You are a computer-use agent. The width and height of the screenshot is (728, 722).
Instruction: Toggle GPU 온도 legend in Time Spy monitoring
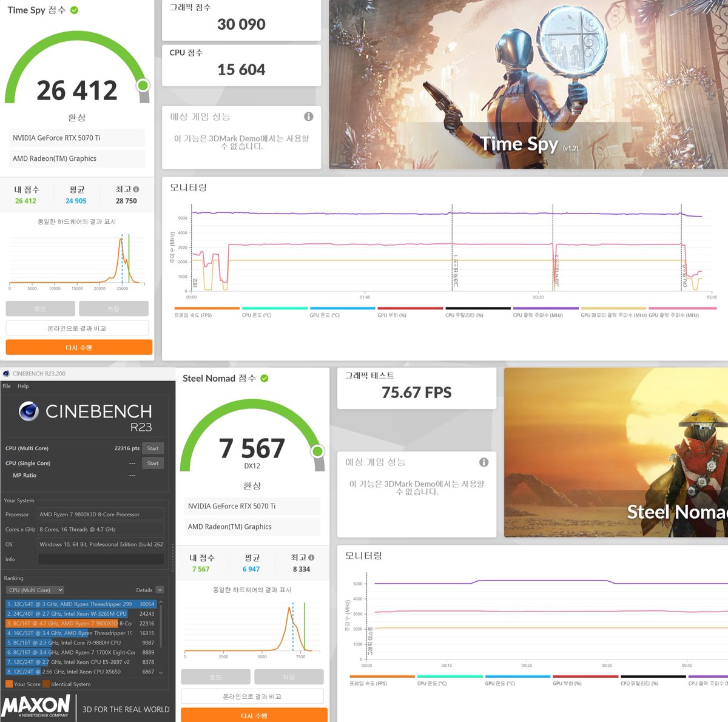click(343, 312)
